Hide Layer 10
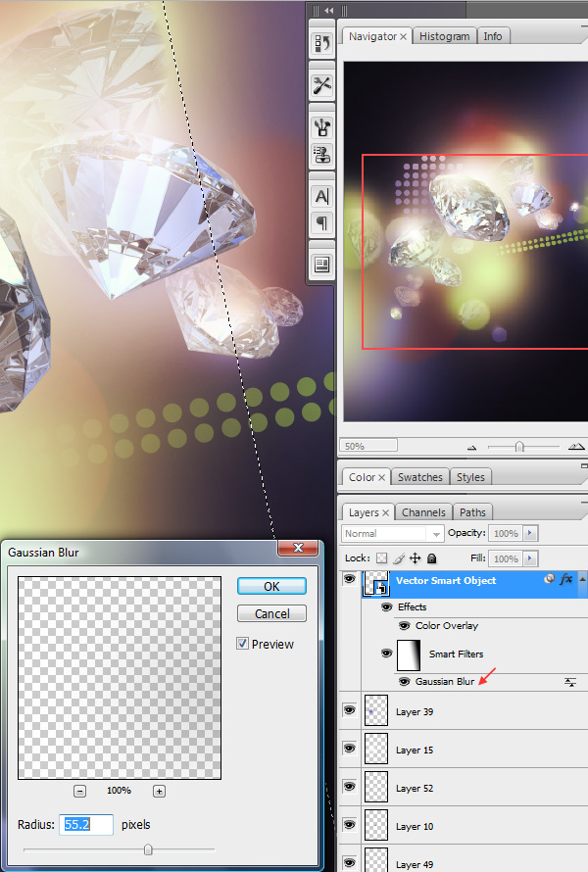This screenshot has width=588, height=872. coord(349,825)
